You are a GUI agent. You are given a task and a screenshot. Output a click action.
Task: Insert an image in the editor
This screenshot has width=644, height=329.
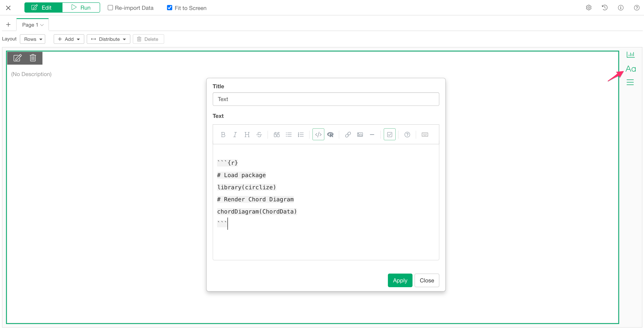(x=360, y=135)
